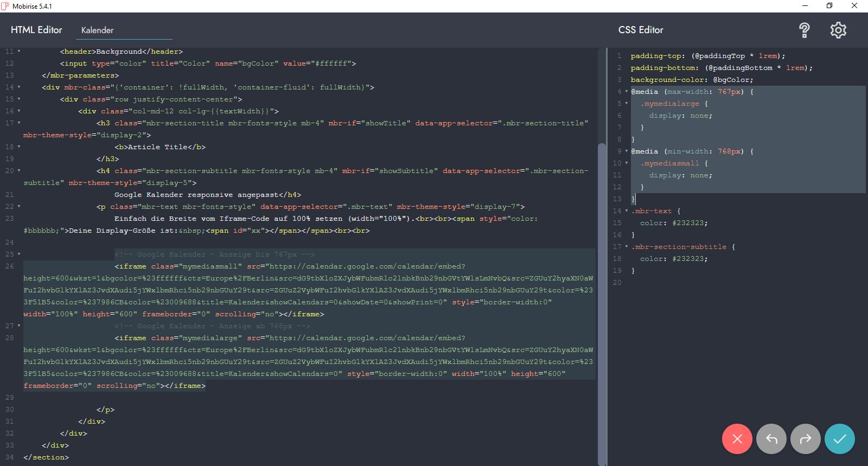Image resolution: width=868 pixels, height=466 pixels.
Task: Collapse the .mbr-text rule at CSS line 14
Action: click(x=627, y=211)
